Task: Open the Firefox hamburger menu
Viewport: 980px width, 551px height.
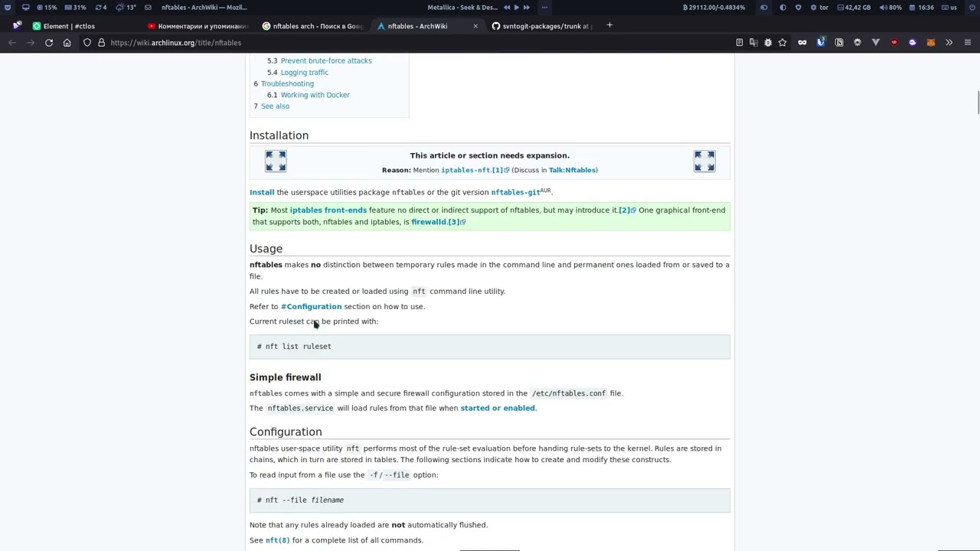Action: pyautogui.click(x=968, y=43)
